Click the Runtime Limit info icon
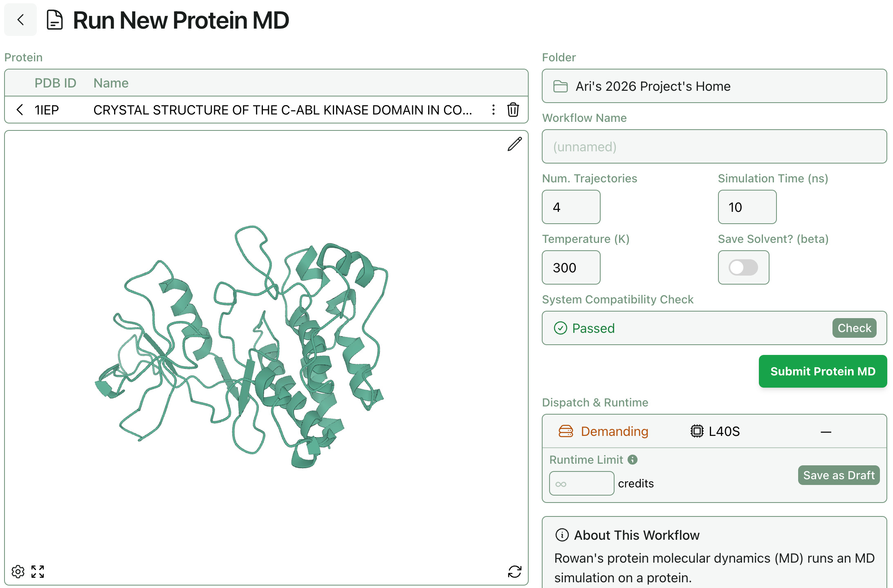 (633, 460)
